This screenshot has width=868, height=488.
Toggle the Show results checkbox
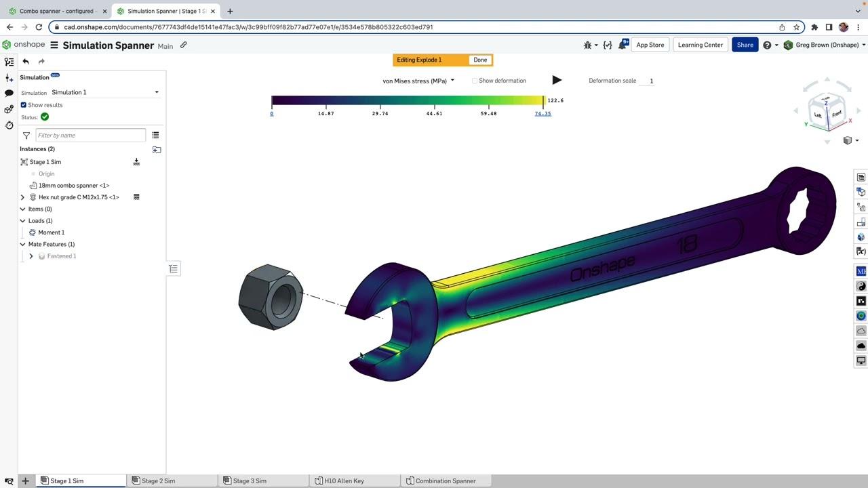click(24, 105)
